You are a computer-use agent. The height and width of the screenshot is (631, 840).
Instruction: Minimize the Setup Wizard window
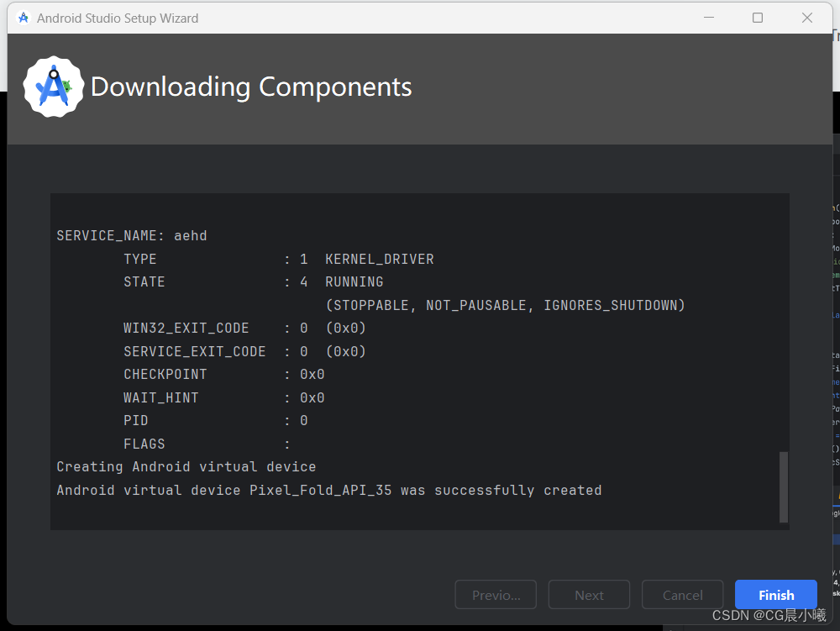(709, 18)
